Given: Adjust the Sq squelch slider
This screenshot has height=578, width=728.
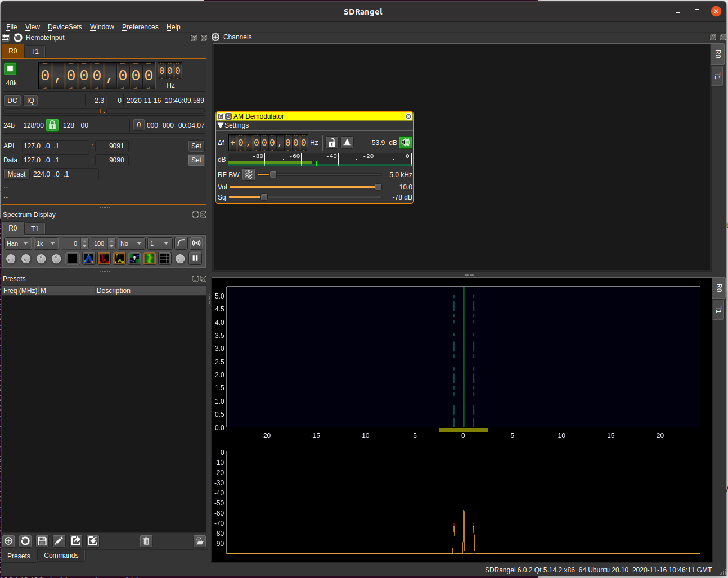Looking at the screenshot, I should (x=305, y=197).
